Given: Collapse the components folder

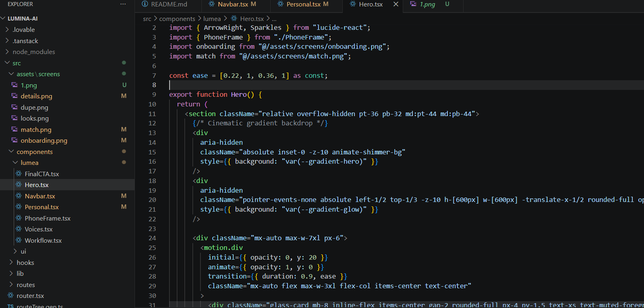Looking at the screenshot, I should pos(12,152).
